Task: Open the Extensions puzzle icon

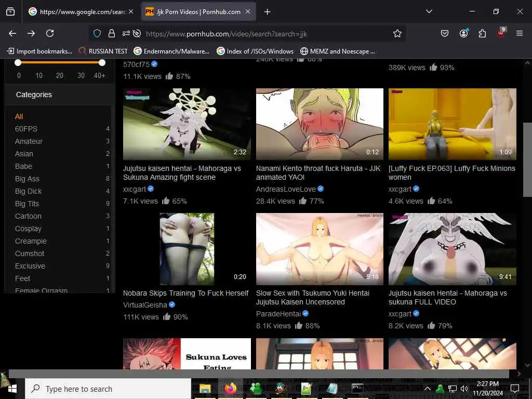Action: click(x=482, y=33)
